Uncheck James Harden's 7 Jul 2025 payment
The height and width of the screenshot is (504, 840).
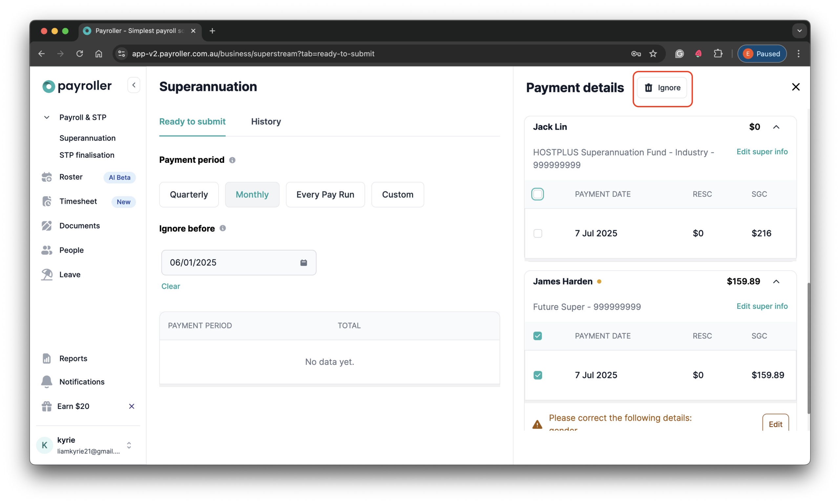(538, 375)
